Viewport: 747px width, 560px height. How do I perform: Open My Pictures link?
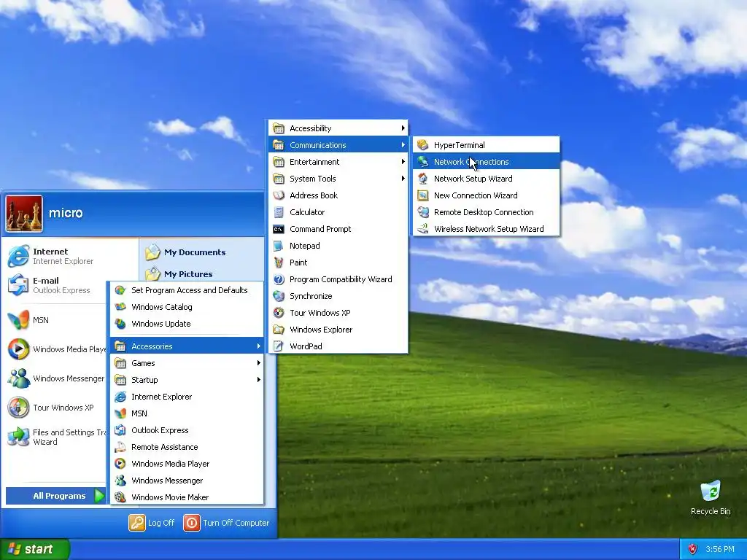[x=179, y=274]
